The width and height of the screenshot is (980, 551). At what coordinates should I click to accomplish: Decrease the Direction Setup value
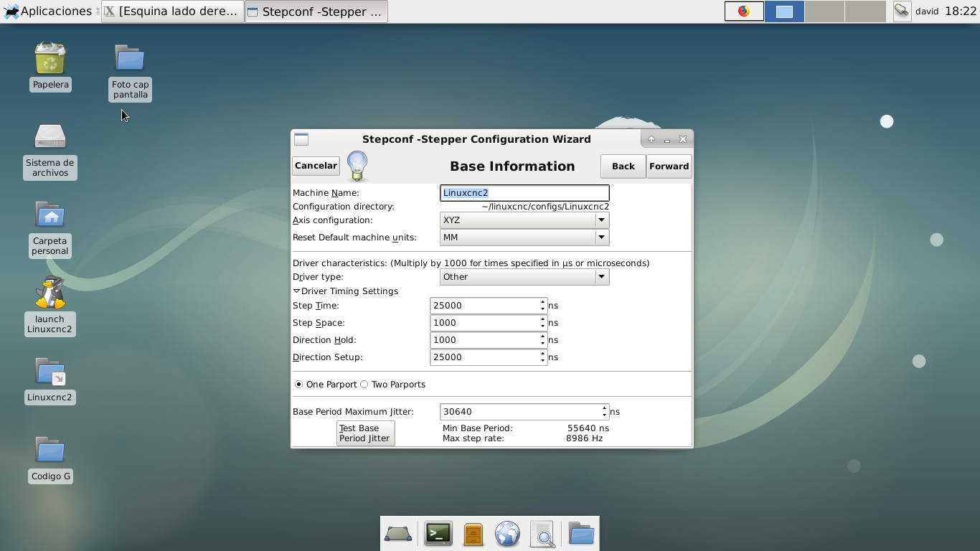542,361
